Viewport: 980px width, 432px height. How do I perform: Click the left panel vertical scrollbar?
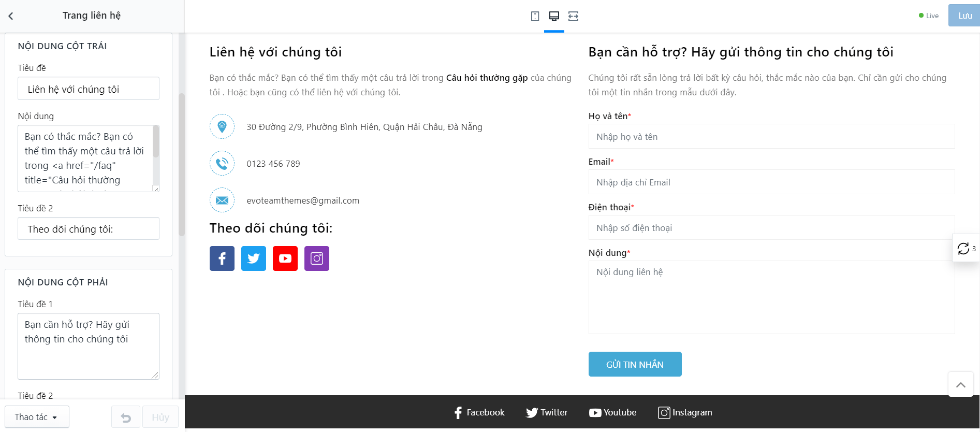(x=182, y=165)
